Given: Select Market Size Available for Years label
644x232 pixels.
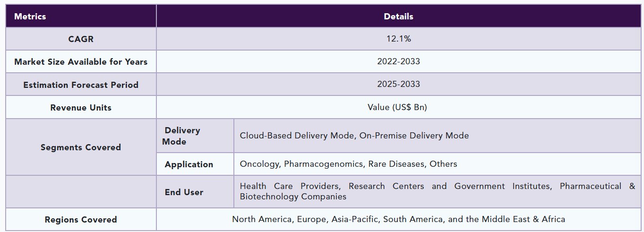Looking at the screenshot, I should point(81,62).
